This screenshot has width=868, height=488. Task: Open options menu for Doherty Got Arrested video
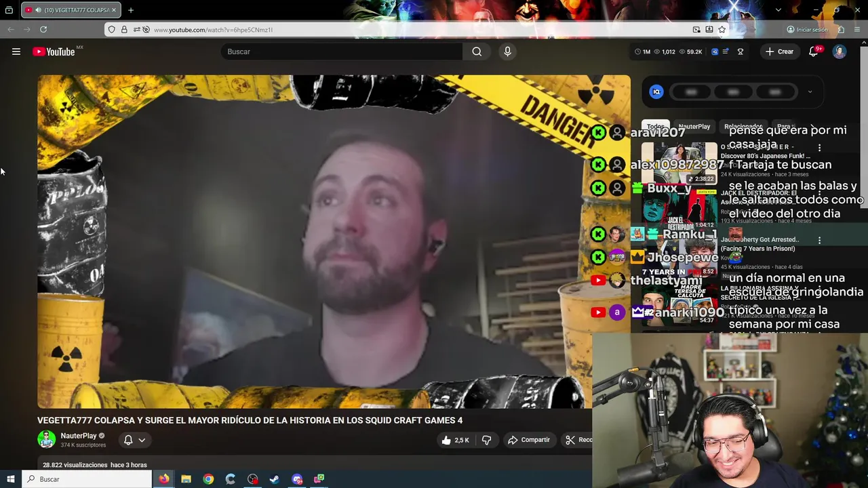tap(819, 240)
